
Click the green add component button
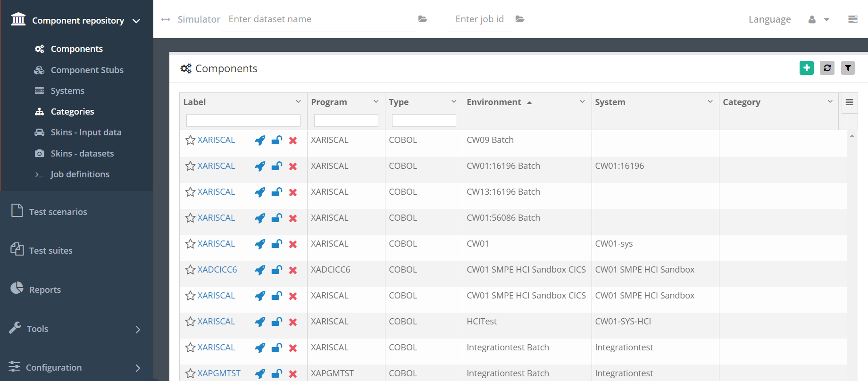807,68
